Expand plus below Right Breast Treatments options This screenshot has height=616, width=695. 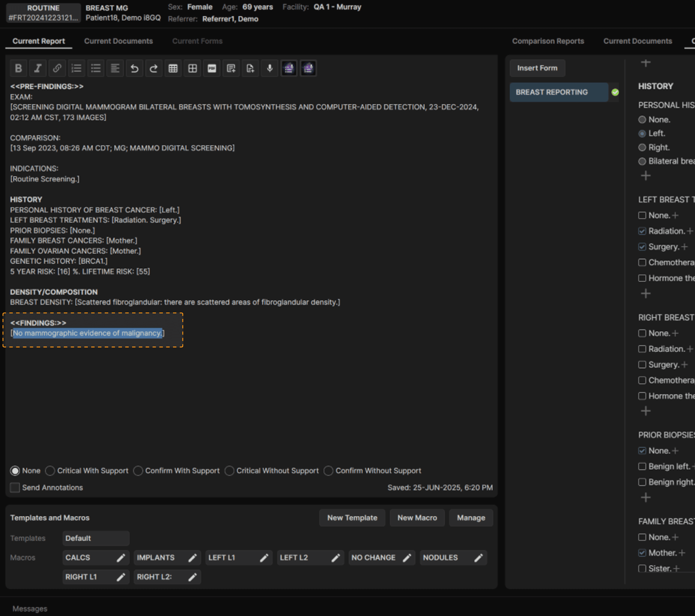(x=645, y=411)
